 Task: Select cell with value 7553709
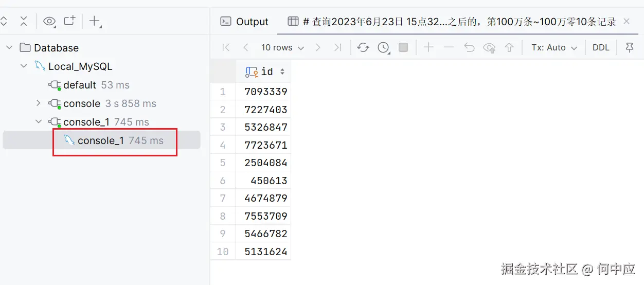(x=263, y=216)
